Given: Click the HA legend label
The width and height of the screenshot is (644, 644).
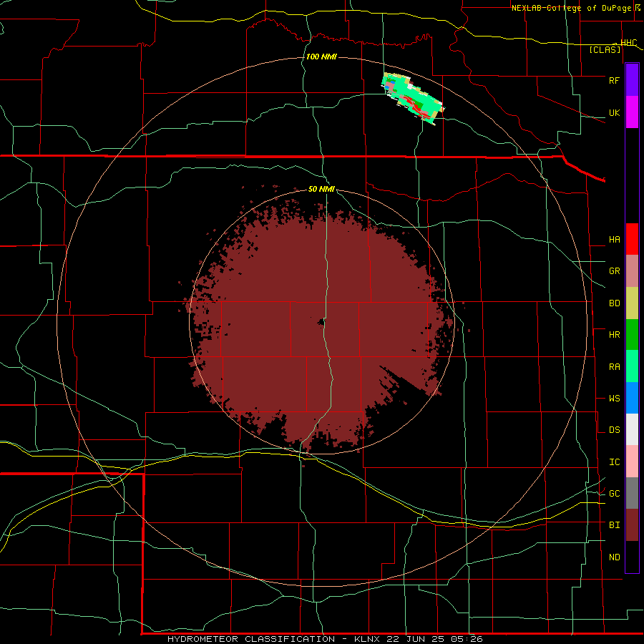Looking at the screenshot, I should [x=614, y=240].
